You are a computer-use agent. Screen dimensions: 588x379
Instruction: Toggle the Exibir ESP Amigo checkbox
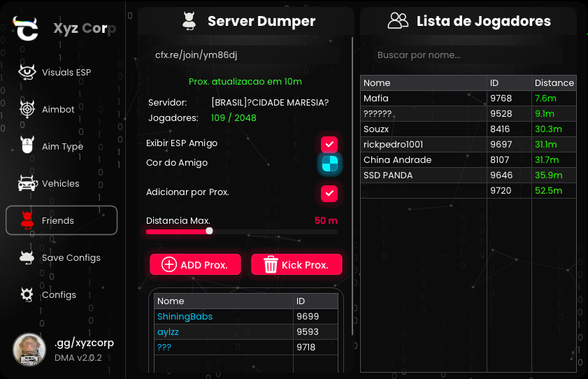pyautogui.click(x=329, y=143)
